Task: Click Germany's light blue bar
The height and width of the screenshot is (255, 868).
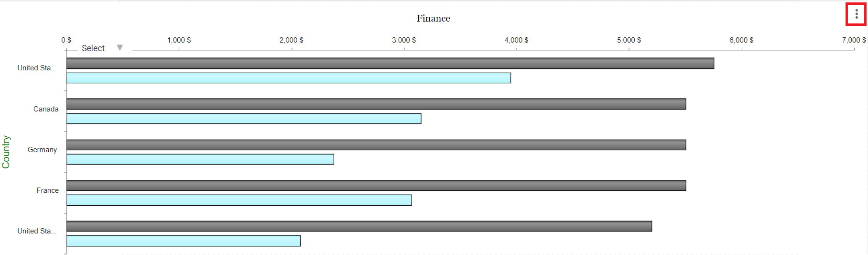Action: point(200,159)
